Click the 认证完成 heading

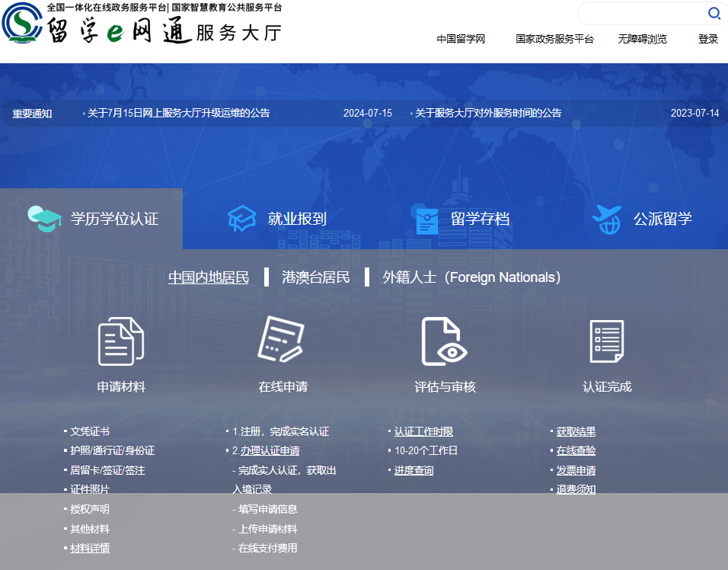point(607,386)
